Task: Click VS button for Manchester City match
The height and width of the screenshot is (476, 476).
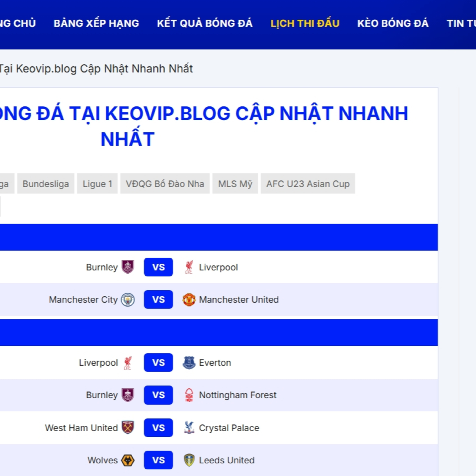Action: 158,299
